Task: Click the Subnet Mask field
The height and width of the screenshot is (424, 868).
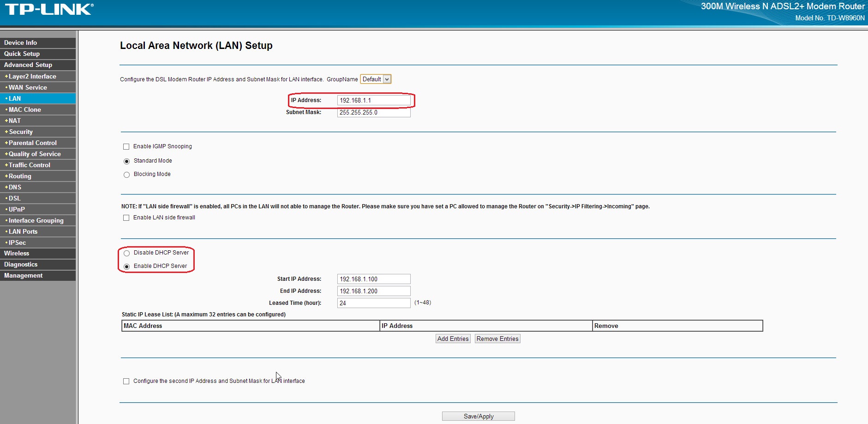Action: tap(374, 112)
